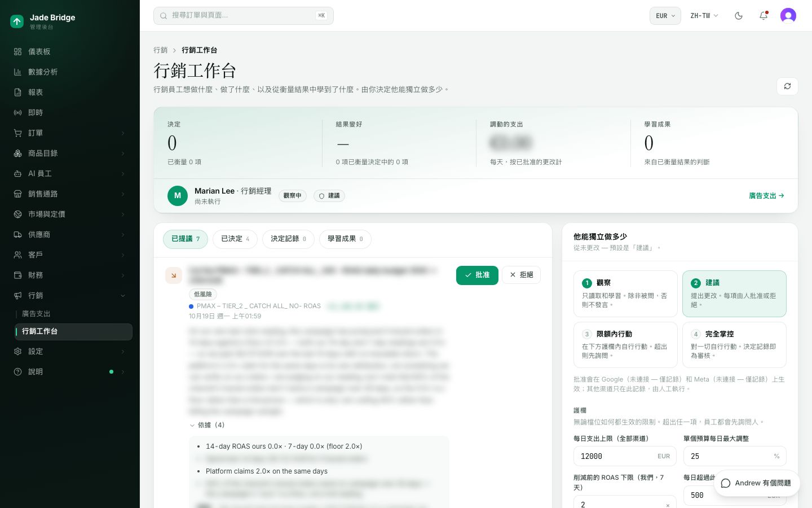This screenshot has height=508, width=812.
Task: Open the 說明 help sidebar item
Action: (70, 371)
